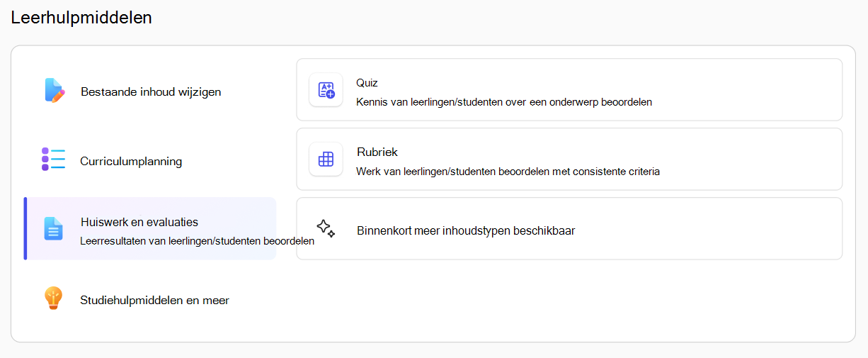
Task: Select the Bestaande inhoud wijzigen label
Action: [151, 91]
